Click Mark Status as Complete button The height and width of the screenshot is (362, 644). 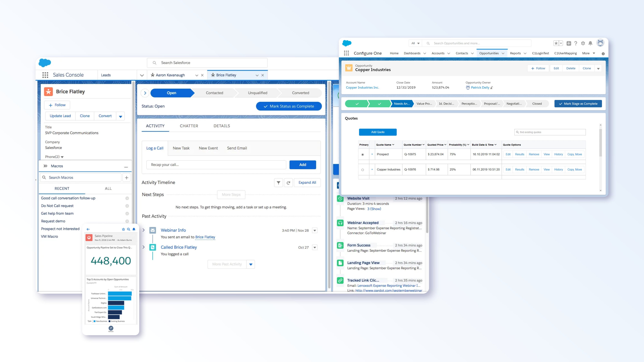pyautogui.click(x=289, y=106)
